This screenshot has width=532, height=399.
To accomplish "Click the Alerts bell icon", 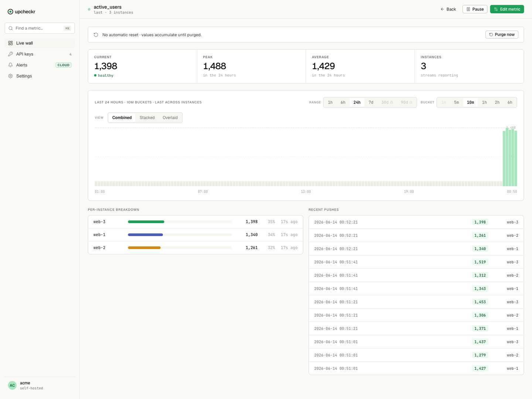I will tap(10, 65).
